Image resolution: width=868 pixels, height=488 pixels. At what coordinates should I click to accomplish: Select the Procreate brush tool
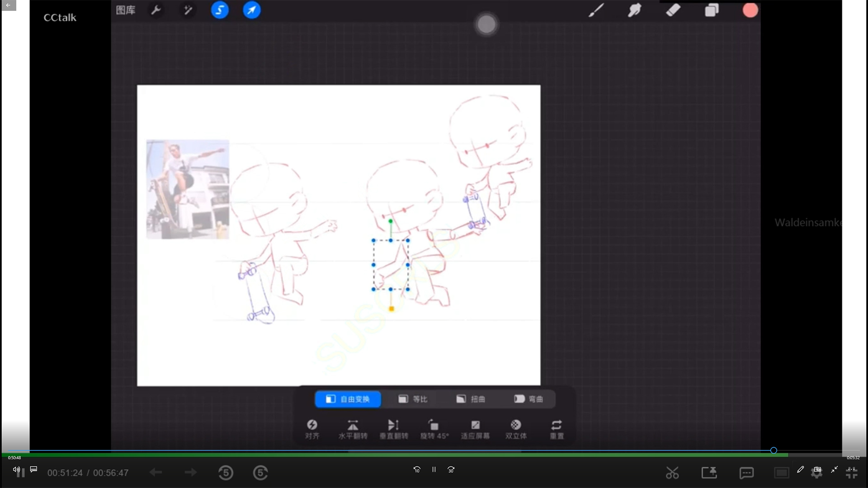[x=596, y=10]
